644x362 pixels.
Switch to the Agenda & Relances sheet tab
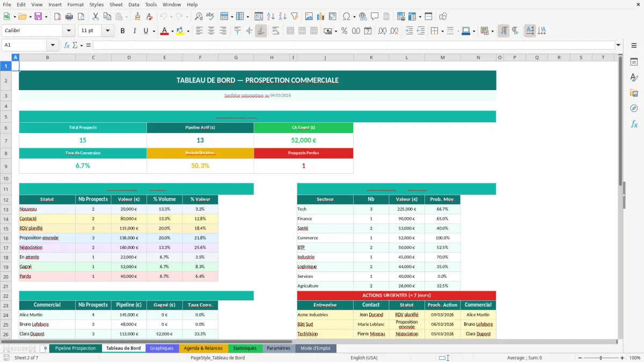pos(203,348)
